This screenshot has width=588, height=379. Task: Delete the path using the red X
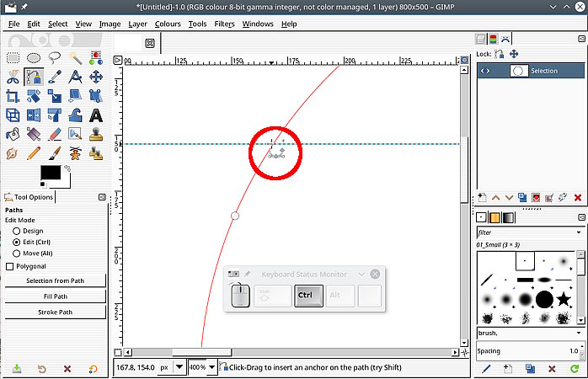click(x=578, y=197)
